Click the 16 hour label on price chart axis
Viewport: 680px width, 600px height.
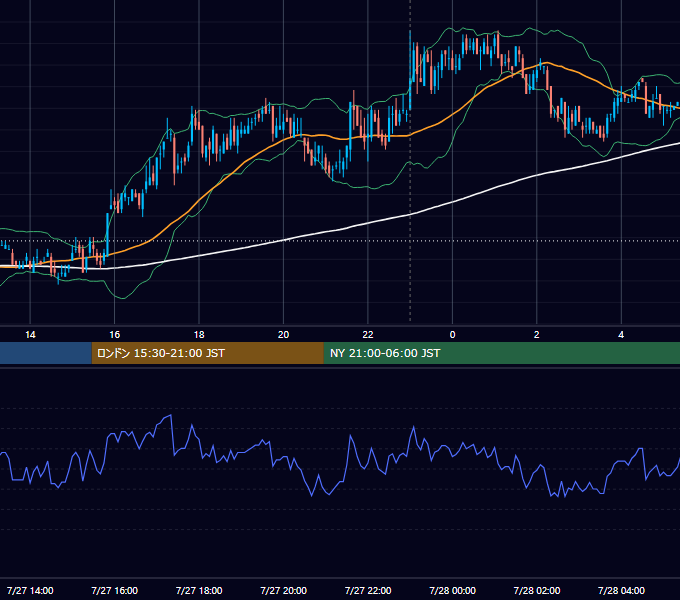(x=114, y=335)
